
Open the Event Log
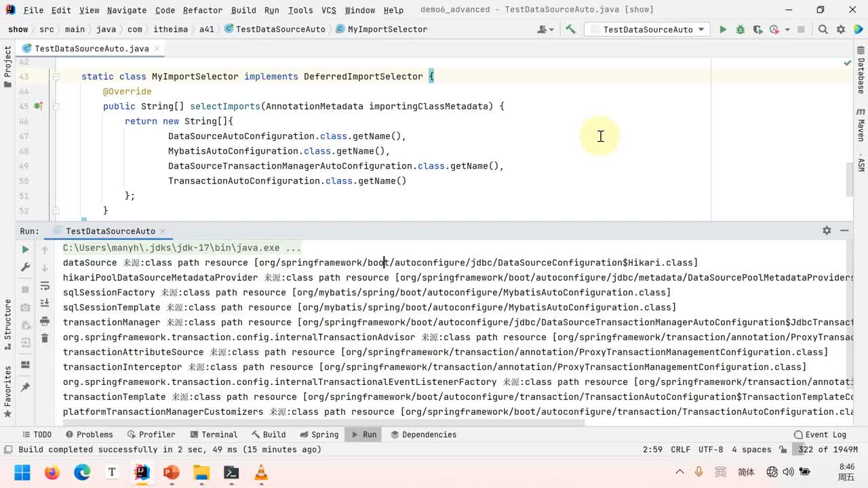click(820, 434)
